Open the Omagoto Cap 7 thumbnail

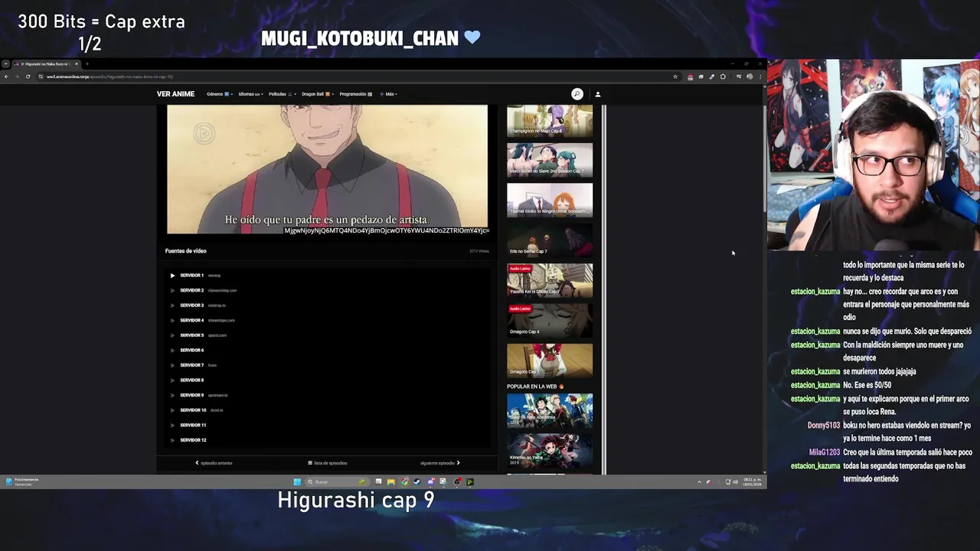[x=550, y=360]
